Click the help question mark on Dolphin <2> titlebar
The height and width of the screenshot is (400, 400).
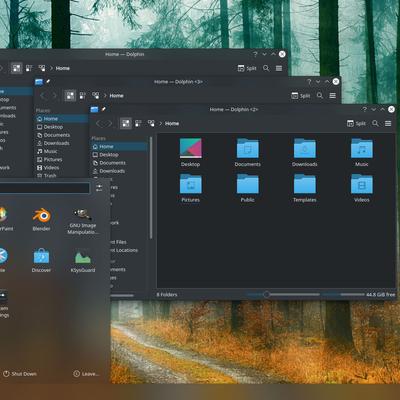pyautogui.click(x=365, y=109)
